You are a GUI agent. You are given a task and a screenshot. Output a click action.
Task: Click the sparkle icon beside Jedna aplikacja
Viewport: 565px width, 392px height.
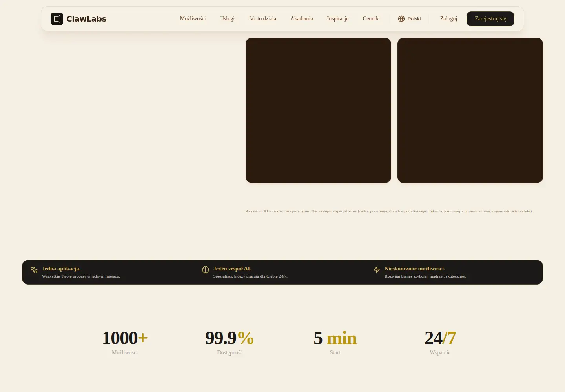[34, 270]
